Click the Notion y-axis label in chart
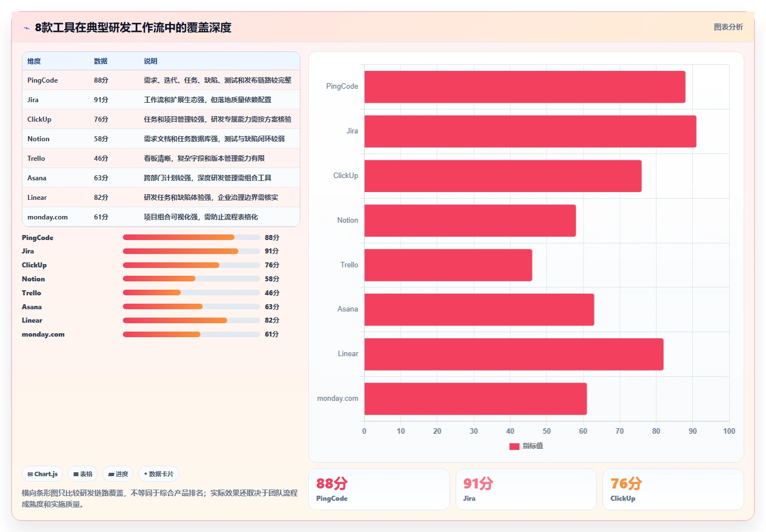This screenshot has height=532, width=766. (x=347, y=221)
